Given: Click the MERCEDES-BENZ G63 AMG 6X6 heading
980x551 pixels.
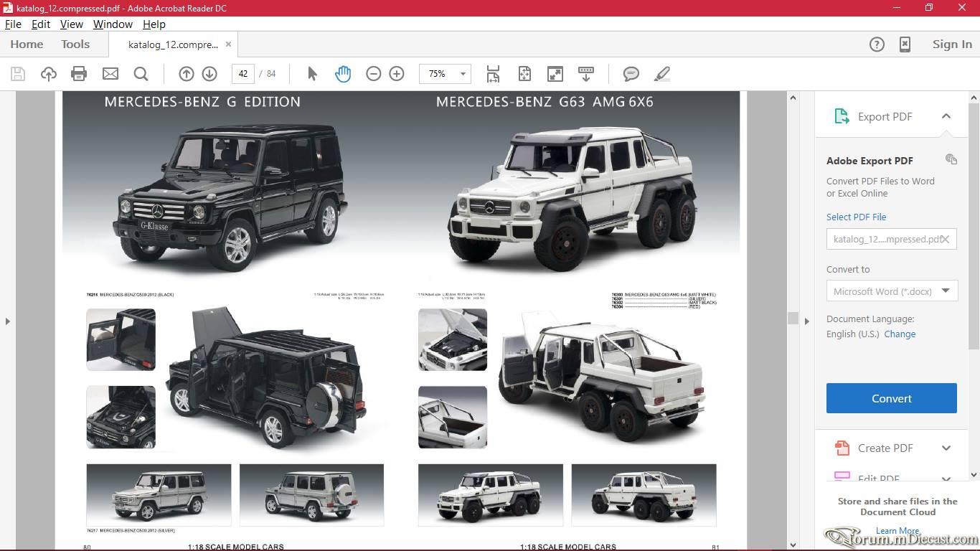Looking at the screenshot, I should (x=545, y=102).
